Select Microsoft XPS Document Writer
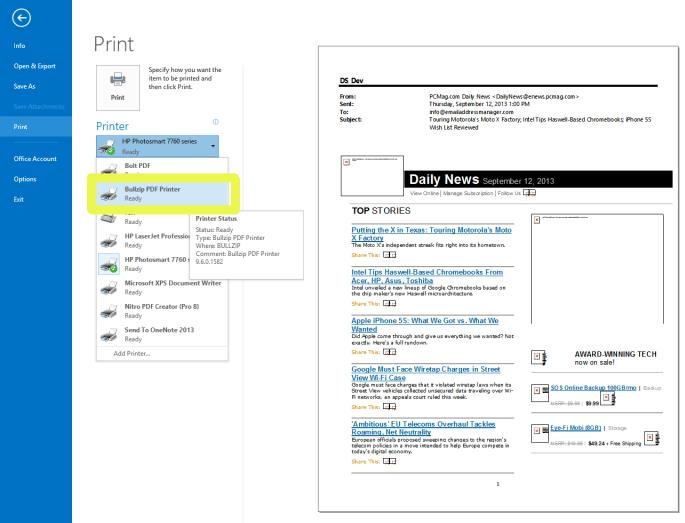This screenshot has height=523, width=685. coord(162,287)
